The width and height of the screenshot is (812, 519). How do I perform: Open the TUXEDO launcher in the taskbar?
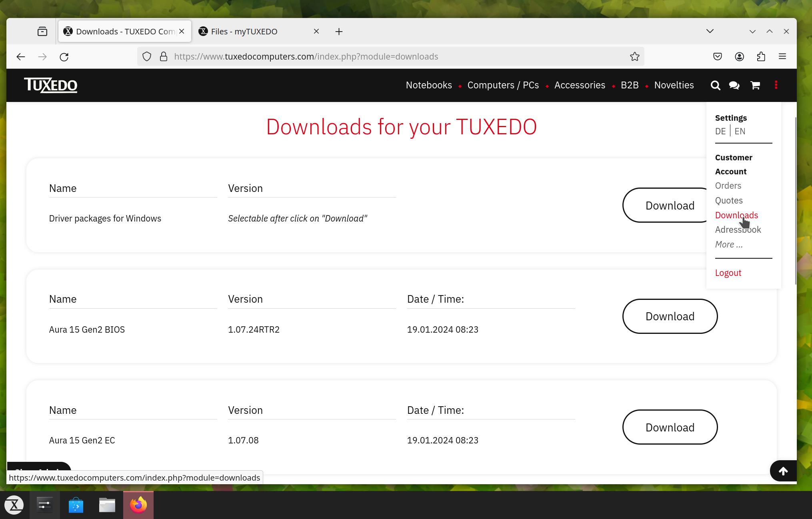click(14, 505)
